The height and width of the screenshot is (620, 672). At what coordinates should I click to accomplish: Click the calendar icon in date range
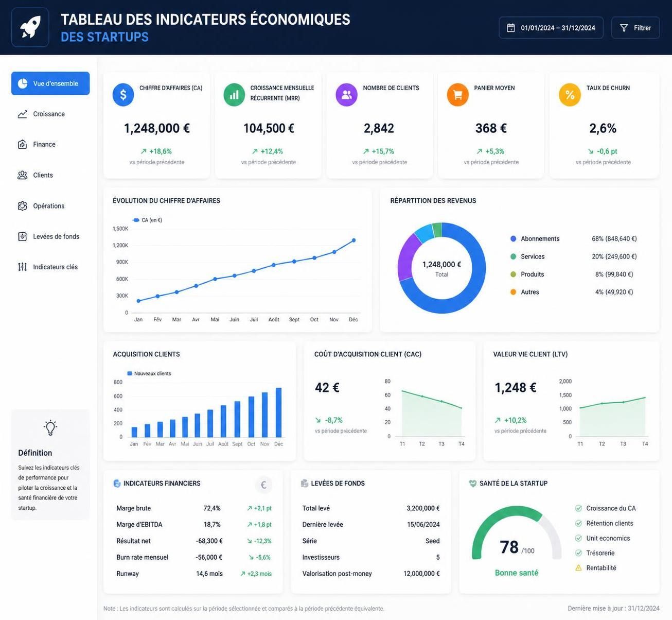[511, 28]
